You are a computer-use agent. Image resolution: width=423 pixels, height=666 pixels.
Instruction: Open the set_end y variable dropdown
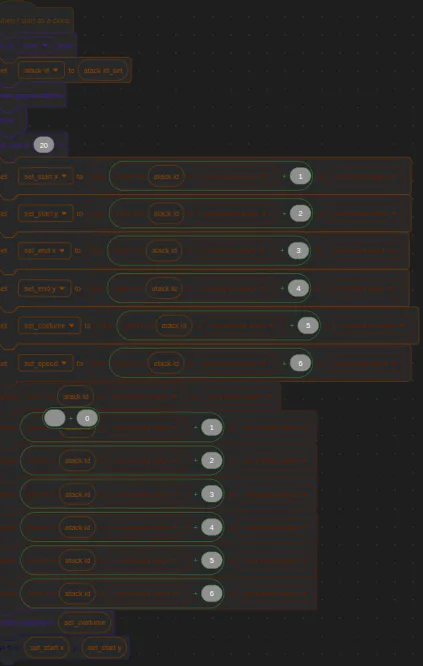click(x=45, y=289)
